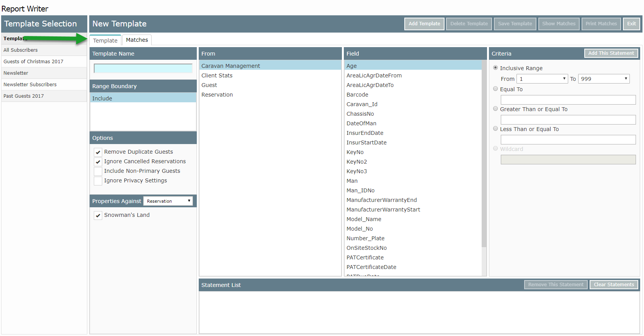Select All Subscribers template
This screenshot has width=644, height=336.
coord(44,50)
